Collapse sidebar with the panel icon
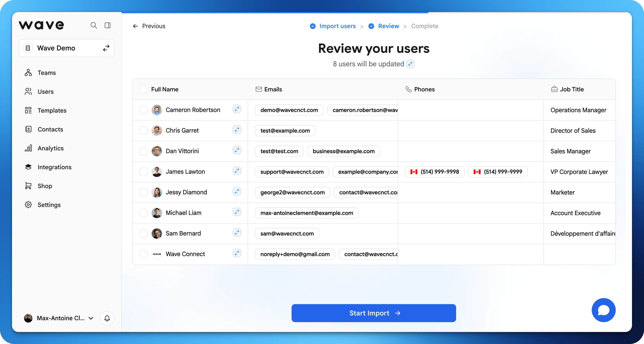The width and height of the screenshot is (644, 344). (x=108, y=25)
